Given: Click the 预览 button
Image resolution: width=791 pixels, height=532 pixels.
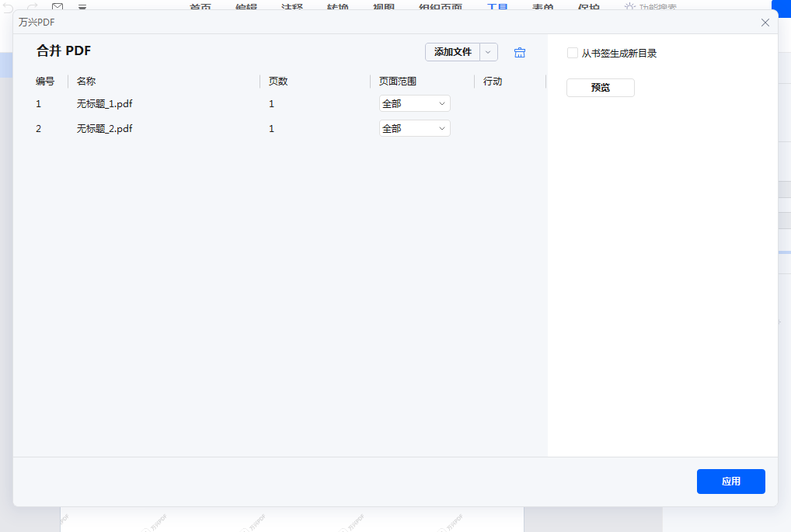Looking at the screenshot, I should click(600, 87).
